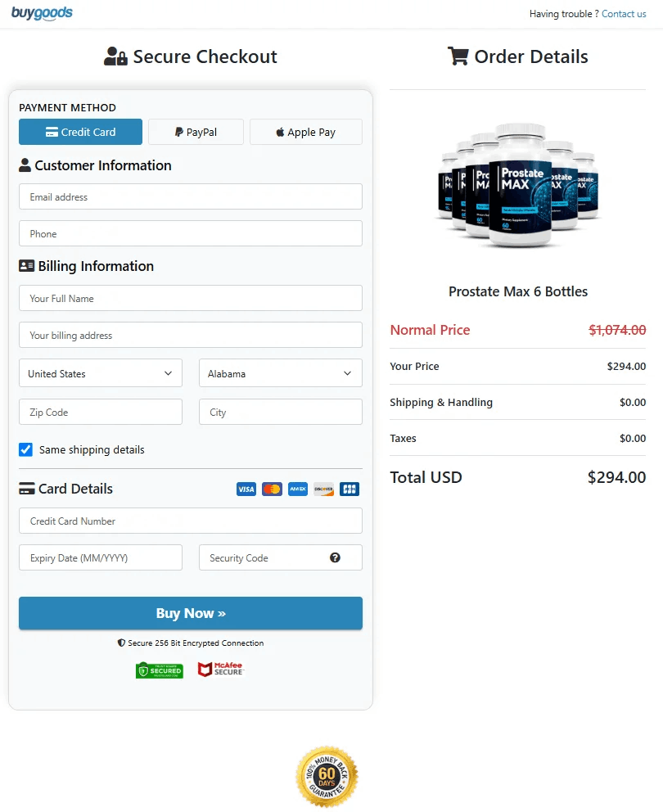Click the 'Your Price' label

coord(414,366)
